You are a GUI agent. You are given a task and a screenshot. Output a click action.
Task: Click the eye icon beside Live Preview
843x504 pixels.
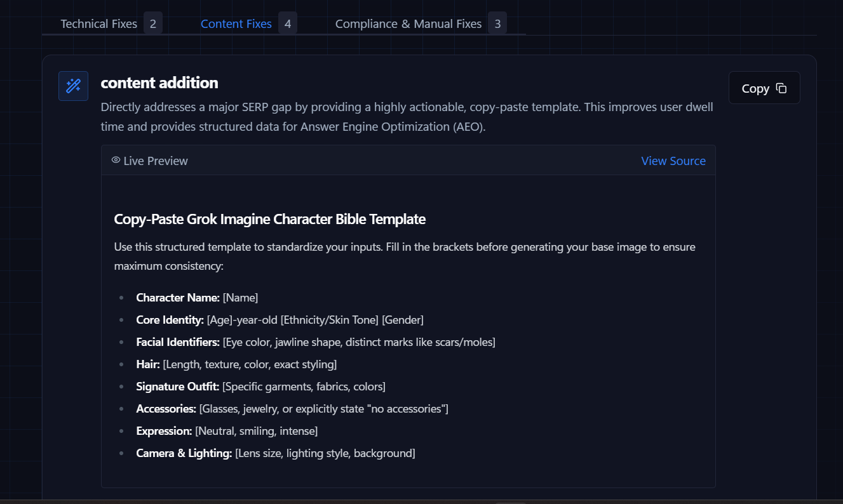click(x=116, y=160)
